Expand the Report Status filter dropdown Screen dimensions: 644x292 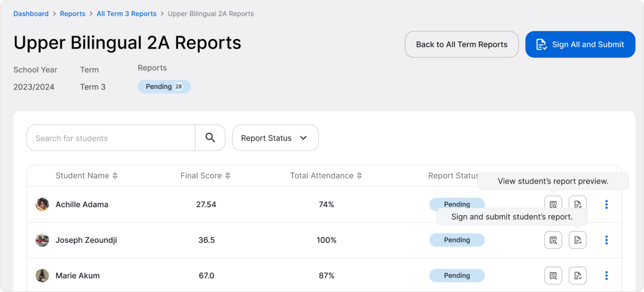(x=275, y=138)
